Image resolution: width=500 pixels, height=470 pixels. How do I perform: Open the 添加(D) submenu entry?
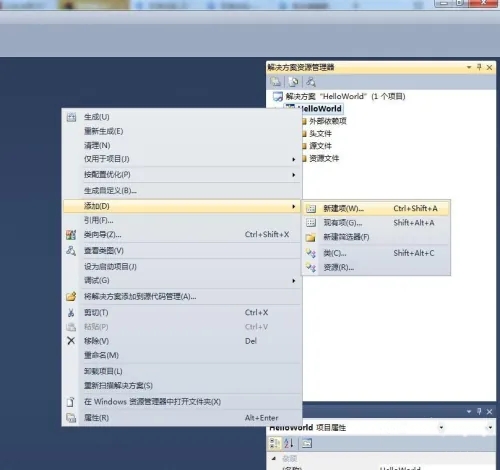[182, 206]
